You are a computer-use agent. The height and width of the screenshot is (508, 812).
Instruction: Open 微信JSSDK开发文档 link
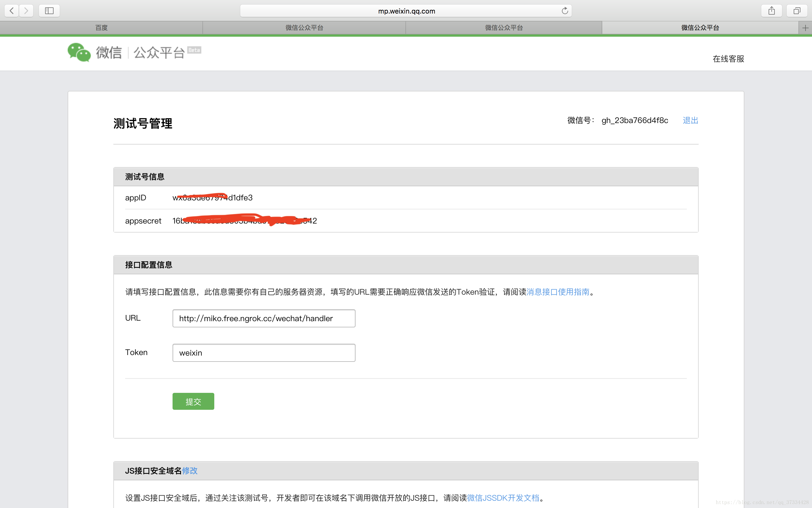[x=503, y=498]
